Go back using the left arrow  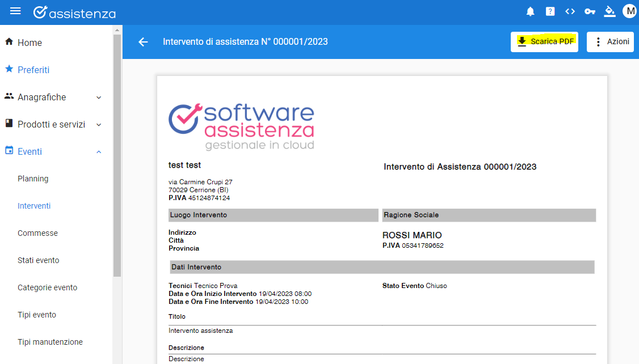pos(143,42)
